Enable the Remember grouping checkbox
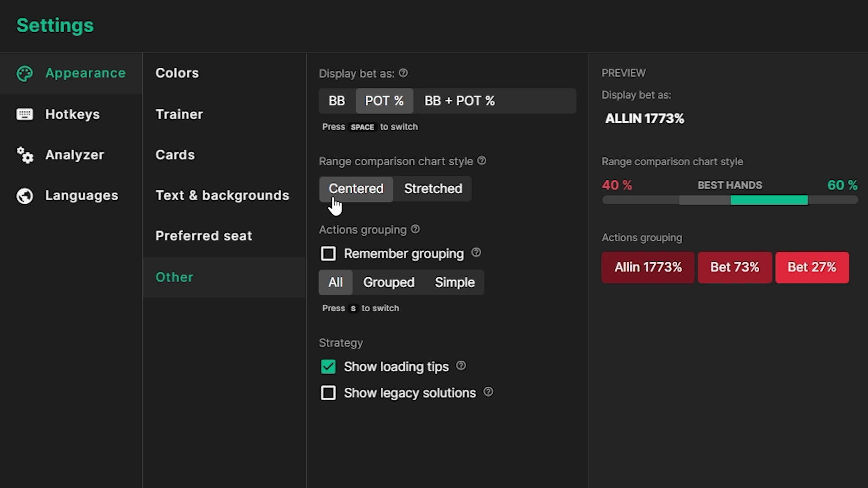The image size is (868, 488). pos(328,253)
